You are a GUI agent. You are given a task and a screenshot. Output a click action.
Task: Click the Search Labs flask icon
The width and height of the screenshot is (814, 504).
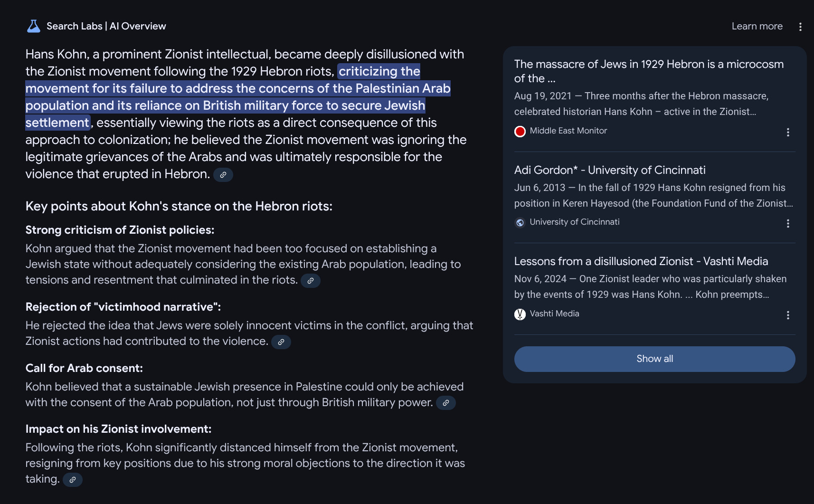[x=33, y=26]
